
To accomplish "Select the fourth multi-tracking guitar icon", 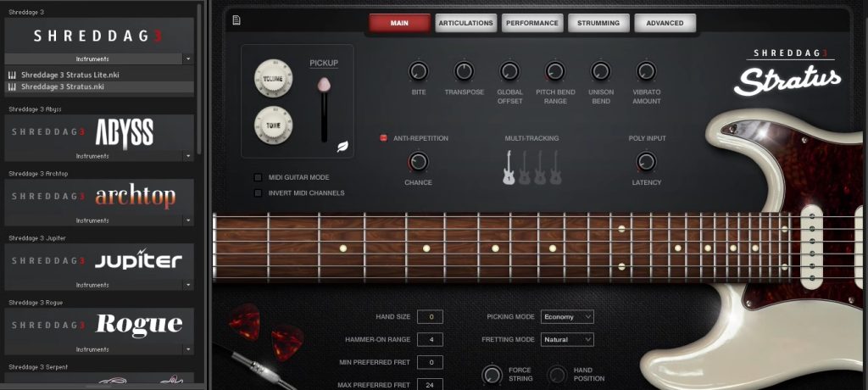I will pyautogui.click(x=556, y=167).
